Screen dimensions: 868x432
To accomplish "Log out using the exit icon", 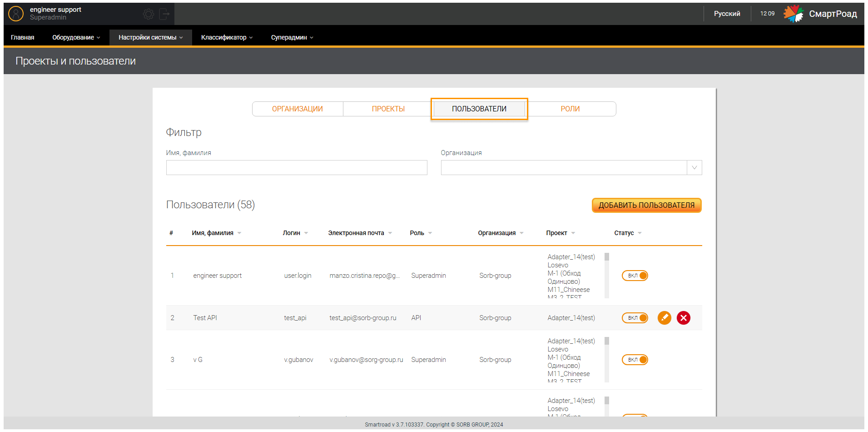I will 164,14.
